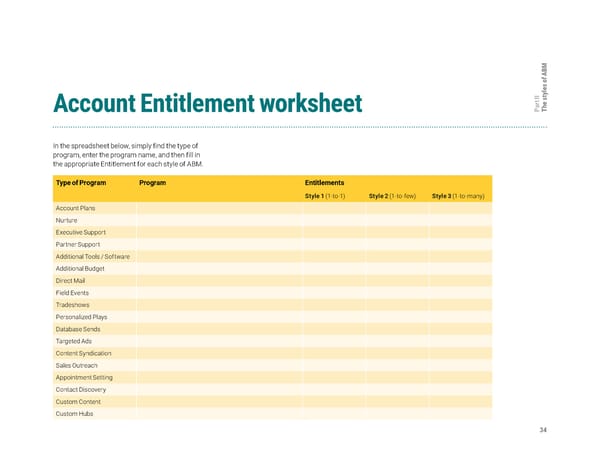Click the Style 1 cell for Field Events
600x463 pixels.
tap(332, 293)
